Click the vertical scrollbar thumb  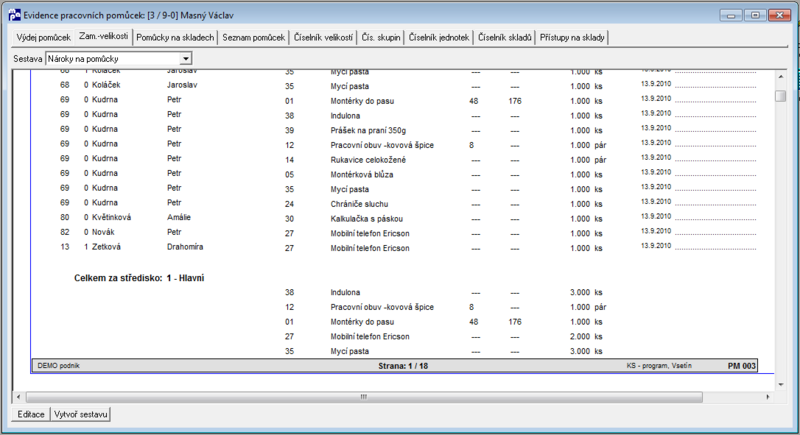point(781,96)
